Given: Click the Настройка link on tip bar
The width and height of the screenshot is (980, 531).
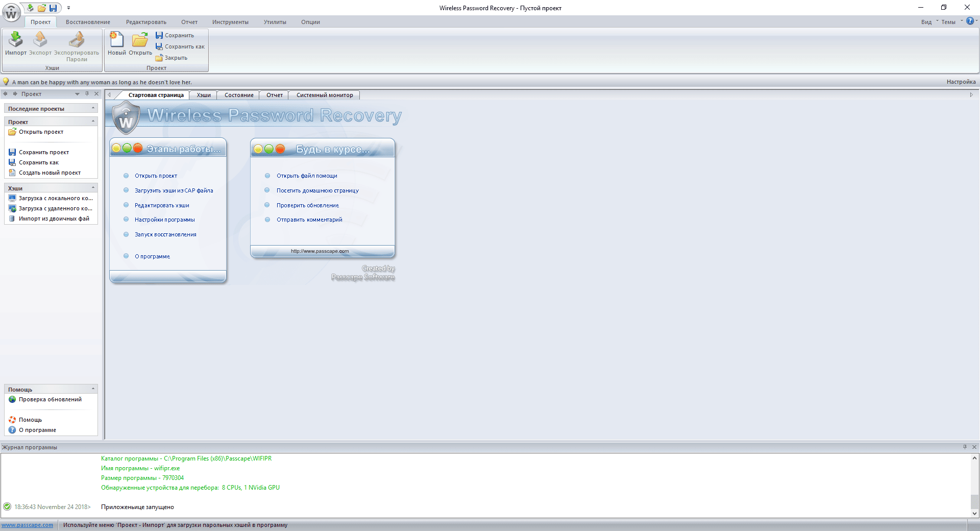Looking at the screenshot, I should [x=961, y=82].
